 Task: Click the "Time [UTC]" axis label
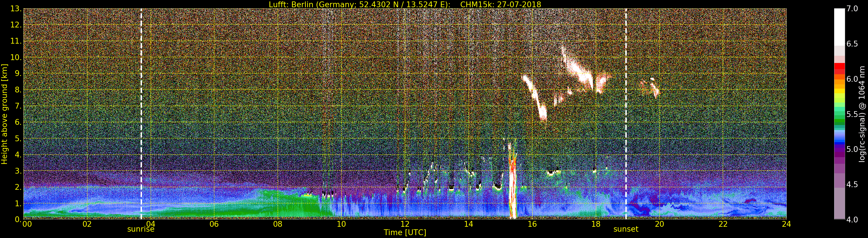tap(405, 233)
